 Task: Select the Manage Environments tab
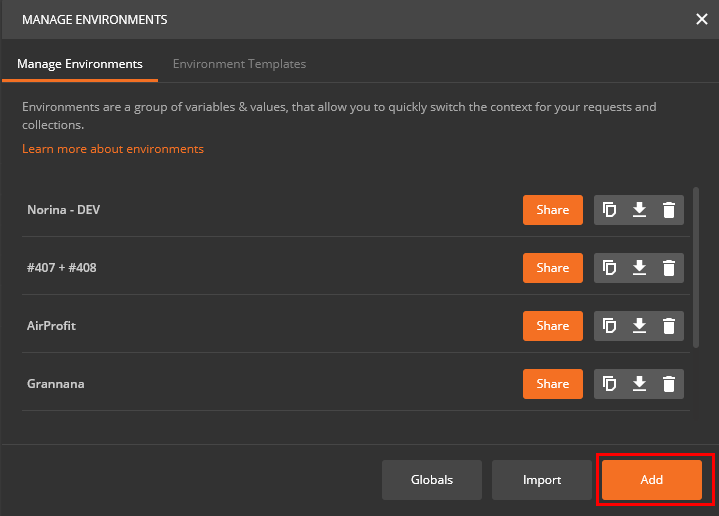coord(80,64)
